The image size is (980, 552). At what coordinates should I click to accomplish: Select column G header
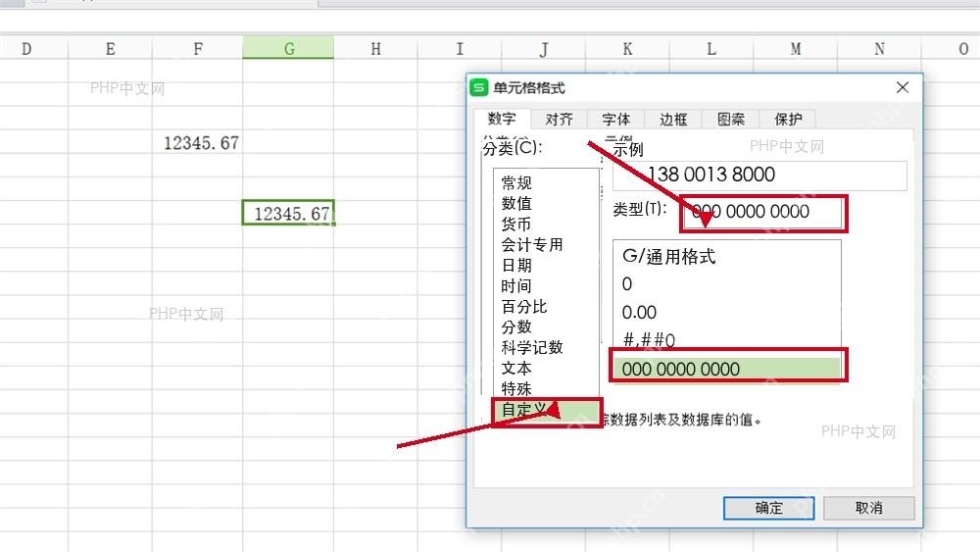(x=288, y=49)
